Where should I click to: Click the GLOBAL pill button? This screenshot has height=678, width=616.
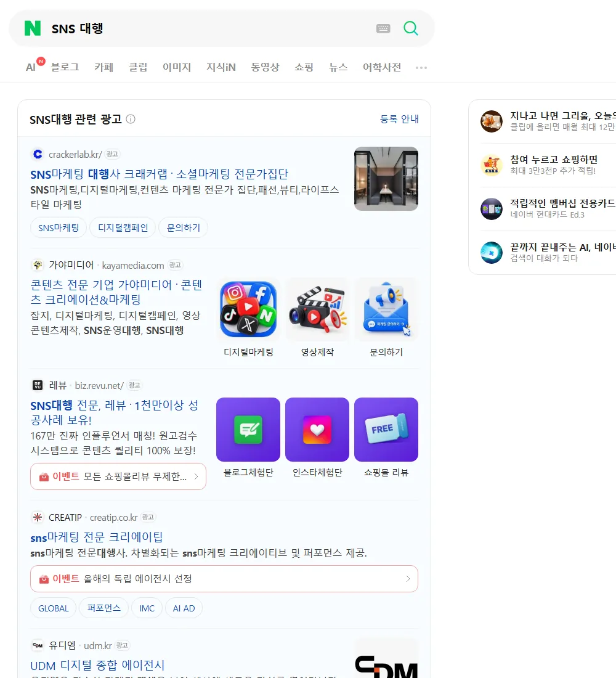coord(53,608)
